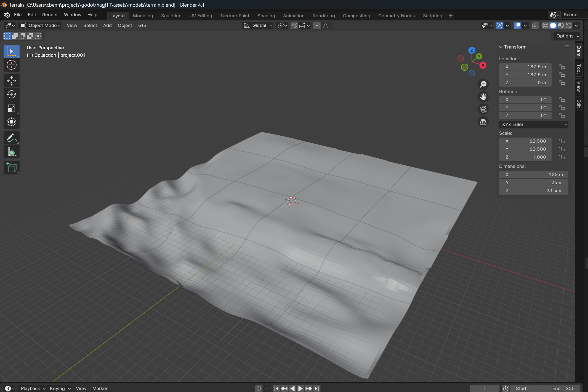
Task: Select the Move tool in toolbar
Action: pos(11,81)
